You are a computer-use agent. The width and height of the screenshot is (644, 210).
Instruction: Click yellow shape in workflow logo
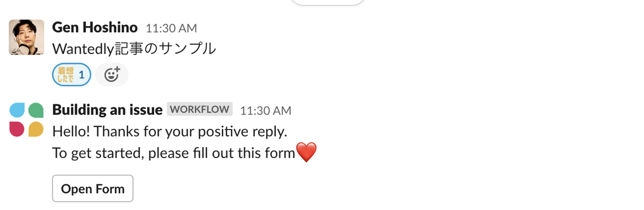tap(36, 129)
